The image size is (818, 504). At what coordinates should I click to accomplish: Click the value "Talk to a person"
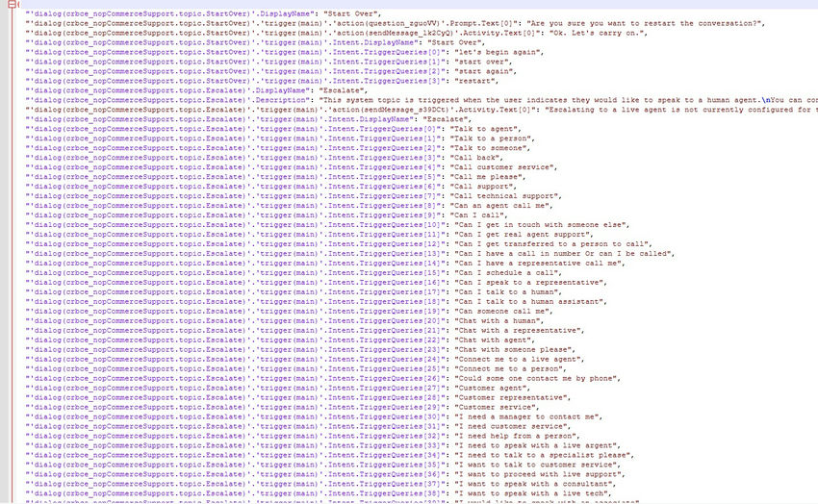pyautogui.click(x=492, y=139)
